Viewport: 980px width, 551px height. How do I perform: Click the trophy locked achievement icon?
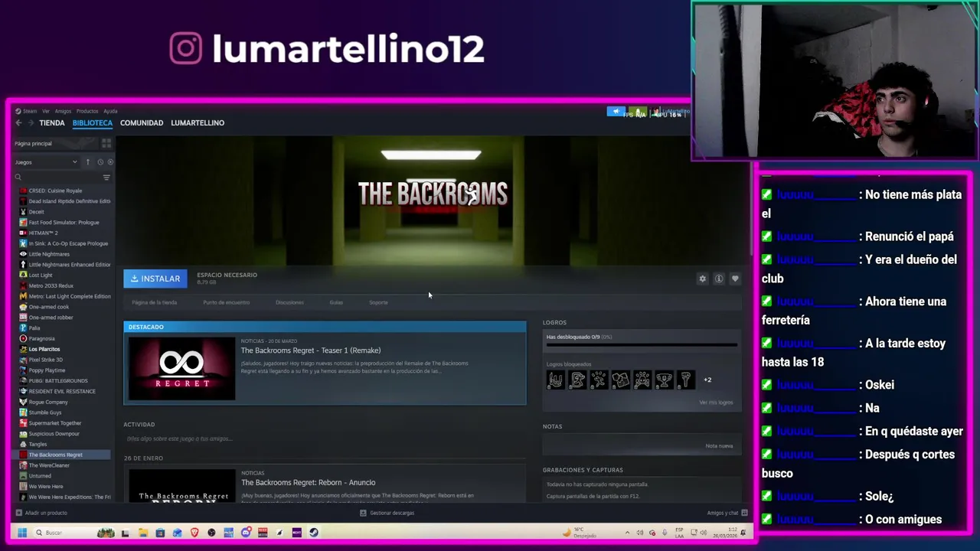pos(664,380)
